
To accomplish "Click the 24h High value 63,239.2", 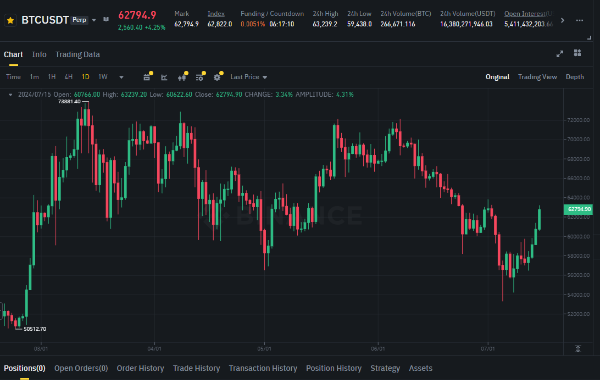I will coord(325,24).
